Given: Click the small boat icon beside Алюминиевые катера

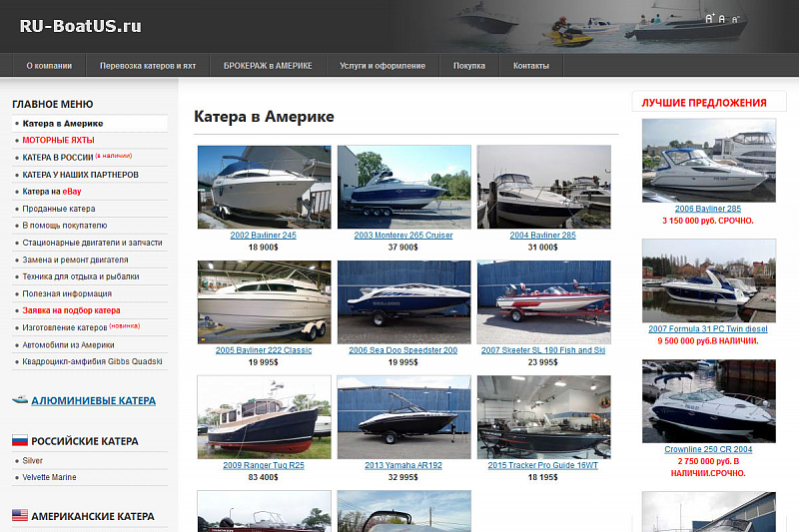Looking at the screenshot, I should coord(20,400).
